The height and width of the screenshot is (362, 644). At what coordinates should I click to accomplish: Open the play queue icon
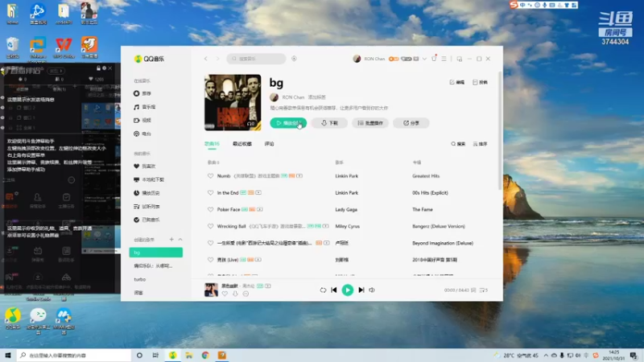[x=484, y=290]
